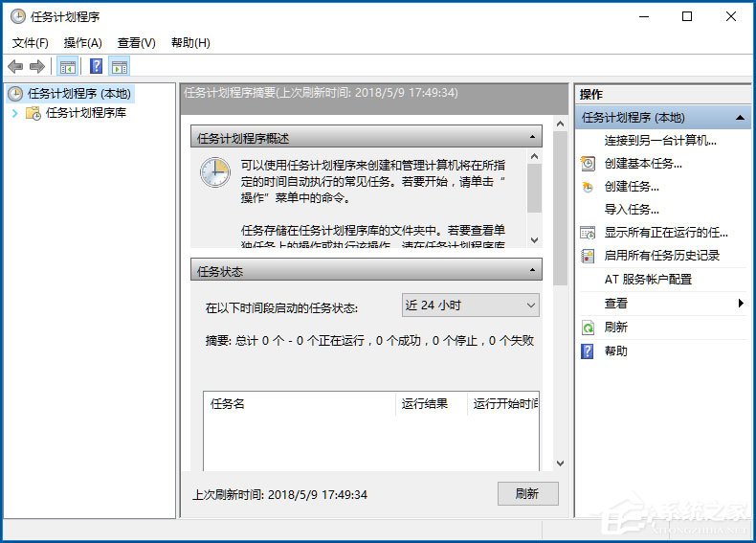Open the 操作(A) menu
This screenshot has width=756, height=543.
[x=83, y=43]
